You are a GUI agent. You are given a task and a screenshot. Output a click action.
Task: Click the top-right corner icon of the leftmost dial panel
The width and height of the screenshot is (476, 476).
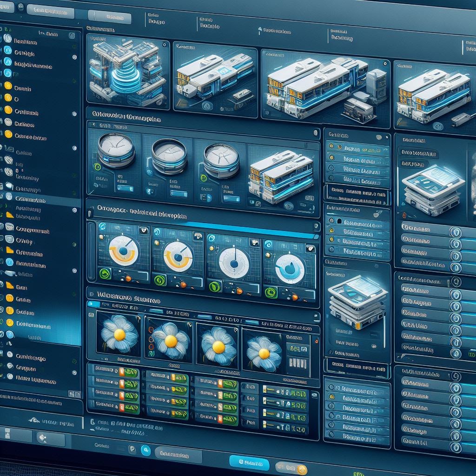point(144,231)
